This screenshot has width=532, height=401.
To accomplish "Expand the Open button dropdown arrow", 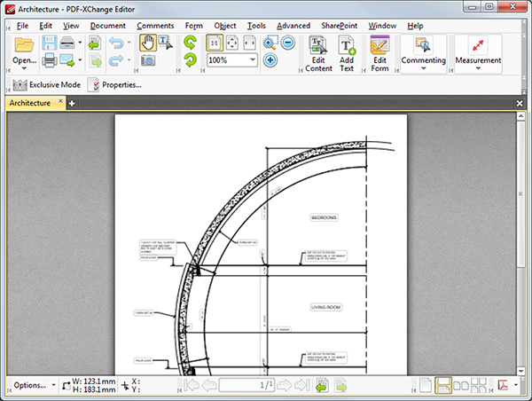I will pyautogui.click(x=24, y=68).
